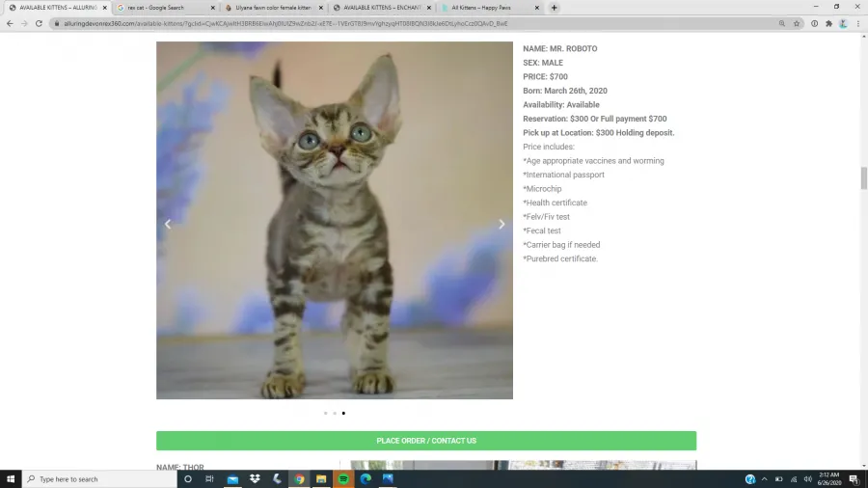Screen dimensions: 868x488
Task: Open the Windows Start menu
Action: click(x=11, y=479)
